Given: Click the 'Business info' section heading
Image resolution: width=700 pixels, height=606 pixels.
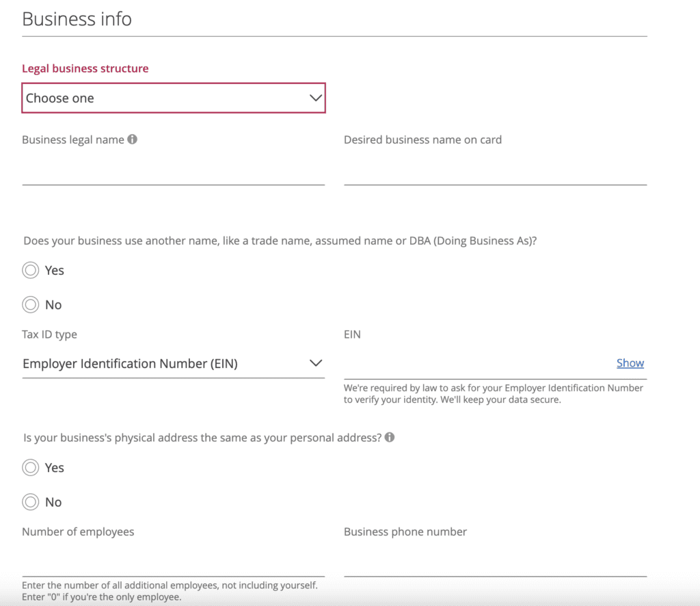Looking at the screenshot, I should pyautogui.click(x=77, y=19).
